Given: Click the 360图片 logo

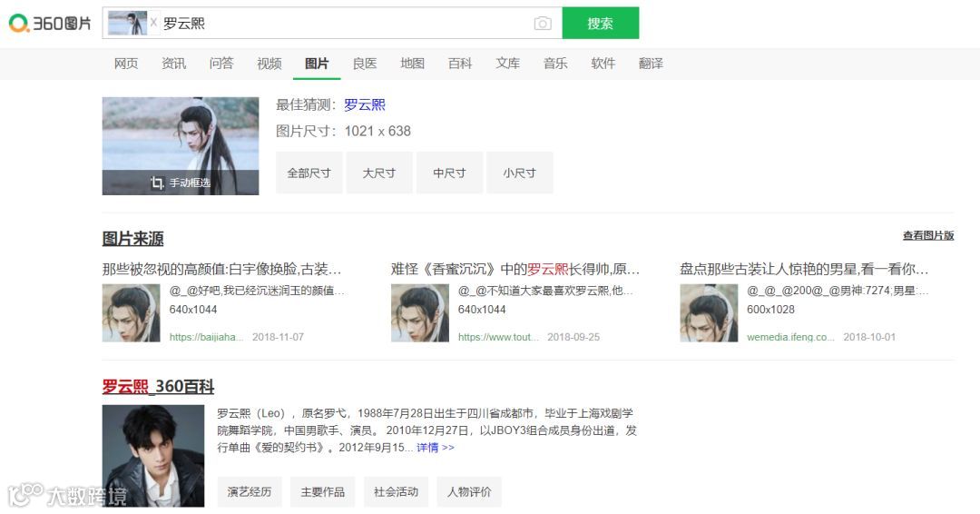Looking at the screenshot, I should point(50,23).
